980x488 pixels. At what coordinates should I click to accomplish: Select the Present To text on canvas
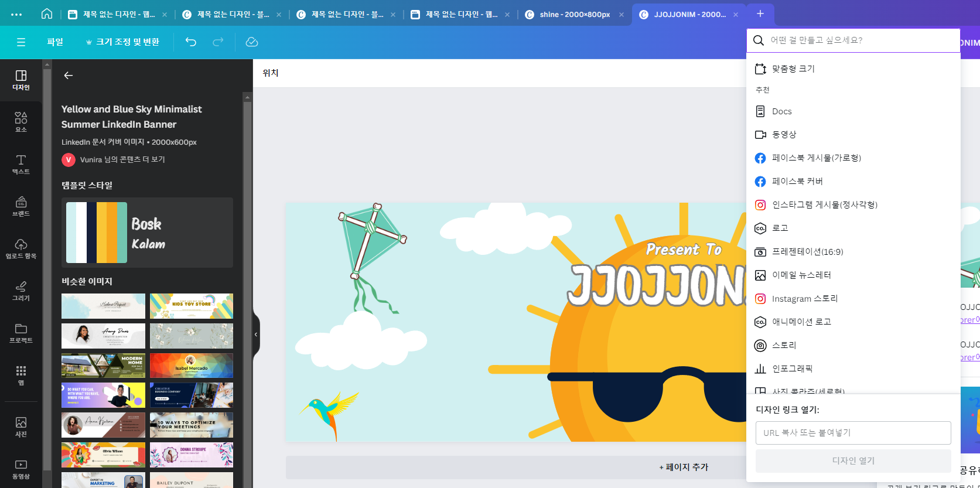(x=684, y=250)
